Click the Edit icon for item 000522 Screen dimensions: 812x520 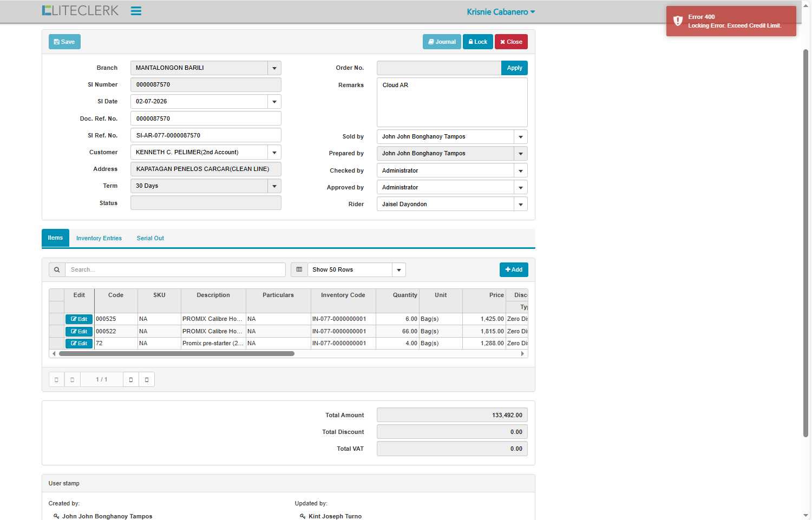79,331
